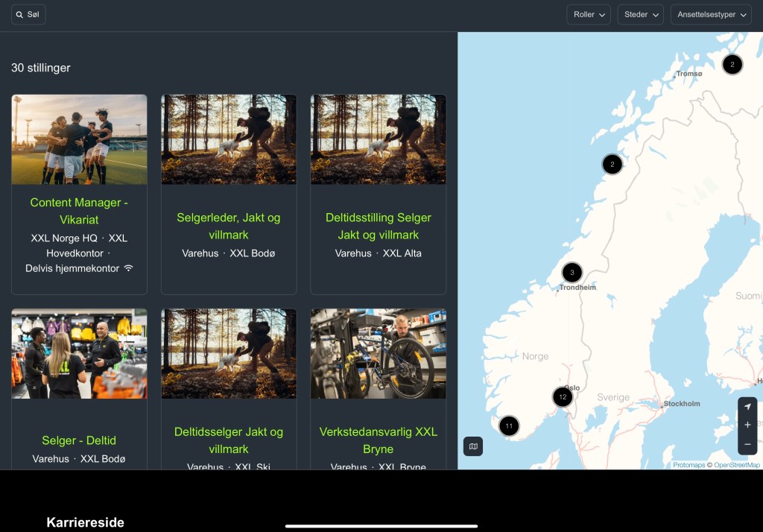Open the Trondheim cluster marker with 3
This screenshot has width=763, height=532.
[x=572, y=273]
